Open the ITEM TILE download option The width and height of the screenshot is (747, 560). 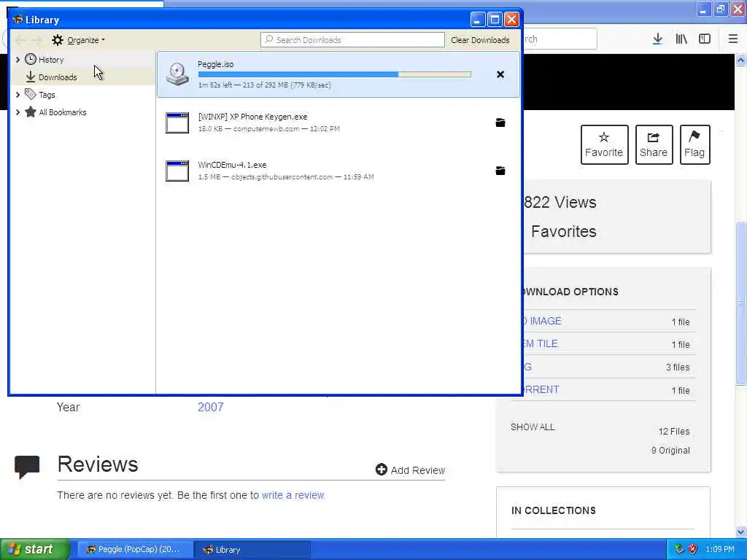coord(541,343)
